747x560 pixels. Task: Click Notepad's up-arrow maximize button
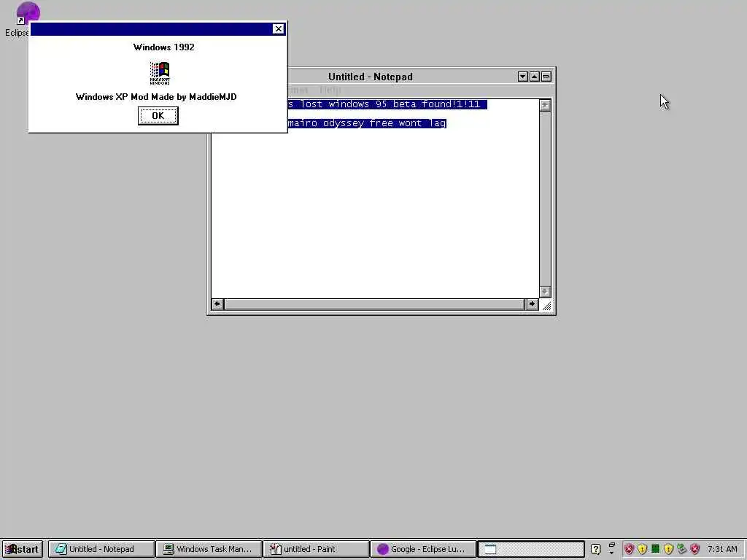click(535, 77)
